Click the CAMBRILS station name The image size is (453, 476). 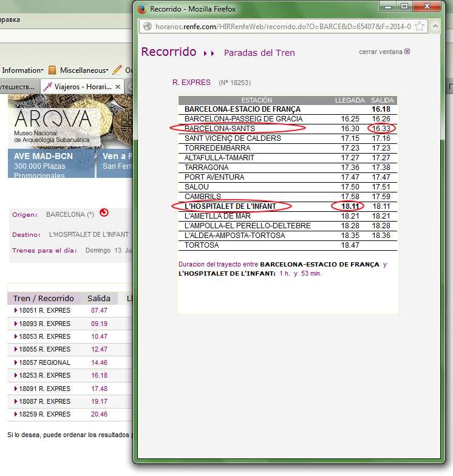(x=203, y=197)
